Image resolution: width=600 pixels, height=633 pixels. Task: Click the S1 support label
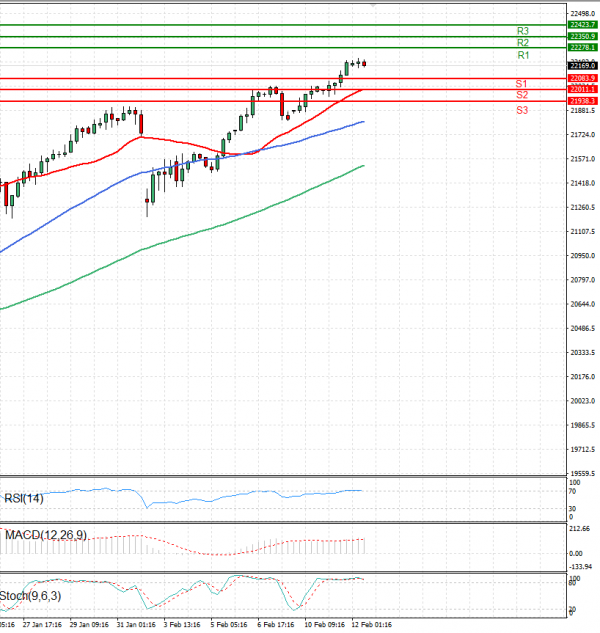click(x=521, y=84)
